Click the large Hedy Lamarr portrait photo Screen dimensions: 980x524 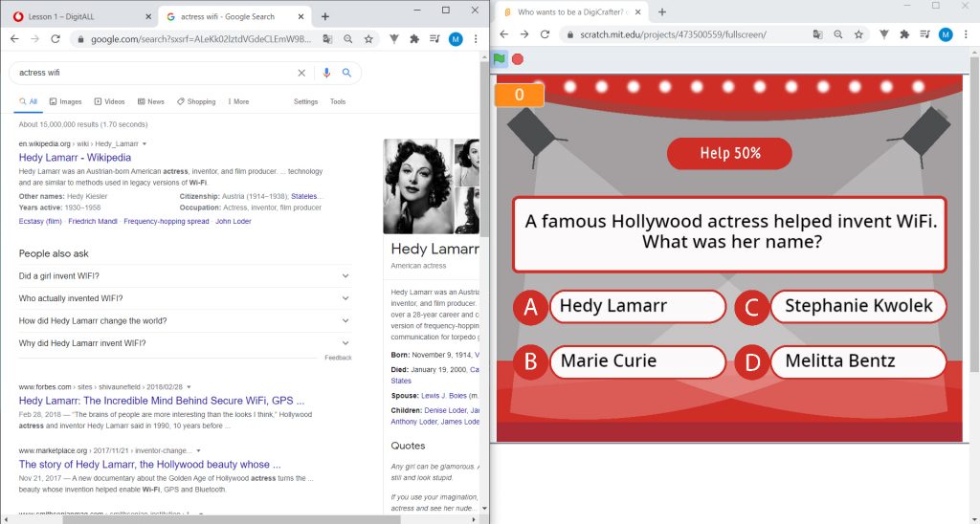click(x=418, y=186)
